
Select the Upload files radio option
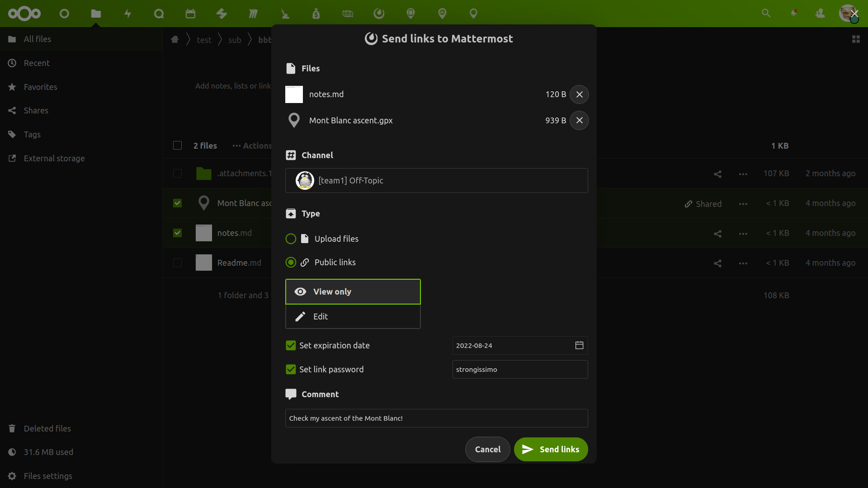tap(291, 239)
